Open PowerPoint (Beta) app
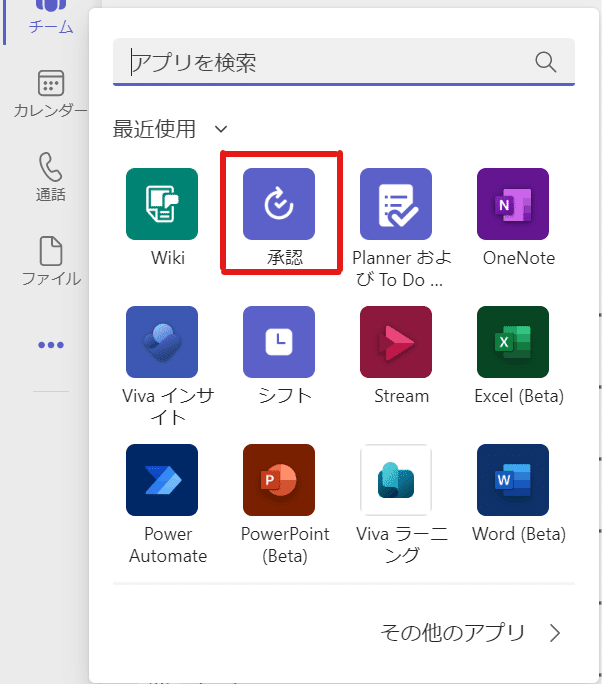 [x=279, y=480]
